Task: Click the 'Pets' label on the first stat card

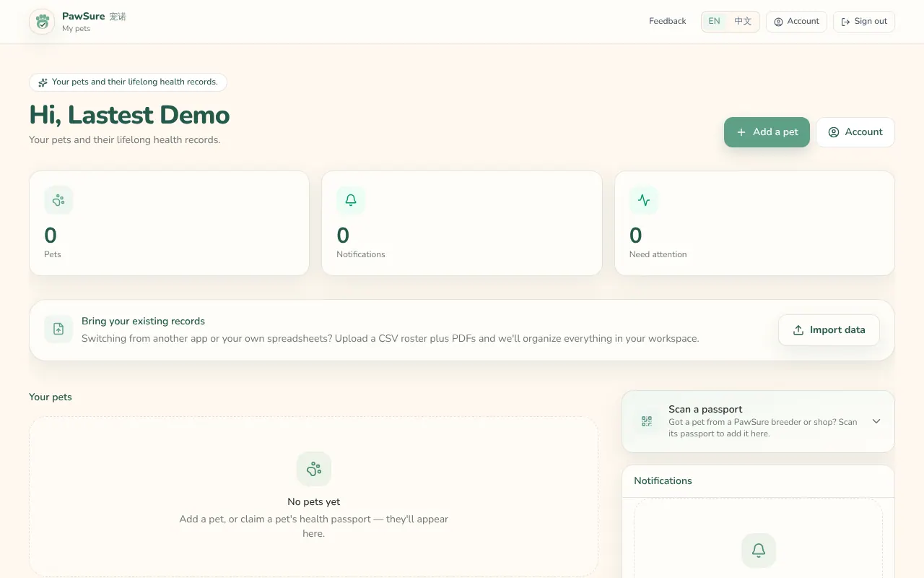Action: (x=53, y=254)
